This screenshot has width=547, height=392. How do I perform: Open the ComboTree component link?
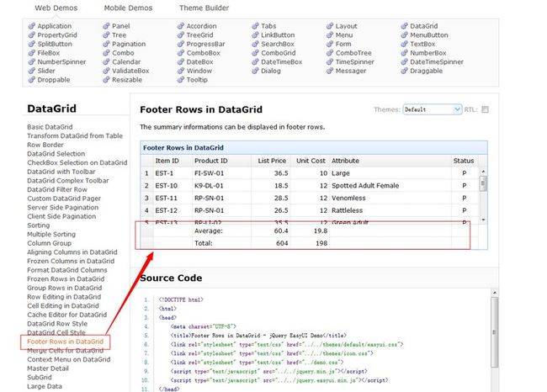coord(353,53)
